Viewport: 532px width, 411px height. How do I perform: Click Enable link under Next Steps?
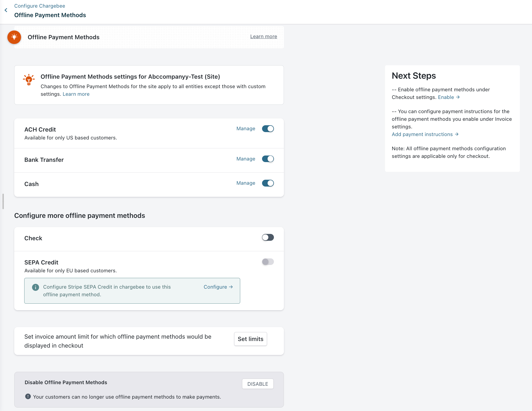point(449,97)
